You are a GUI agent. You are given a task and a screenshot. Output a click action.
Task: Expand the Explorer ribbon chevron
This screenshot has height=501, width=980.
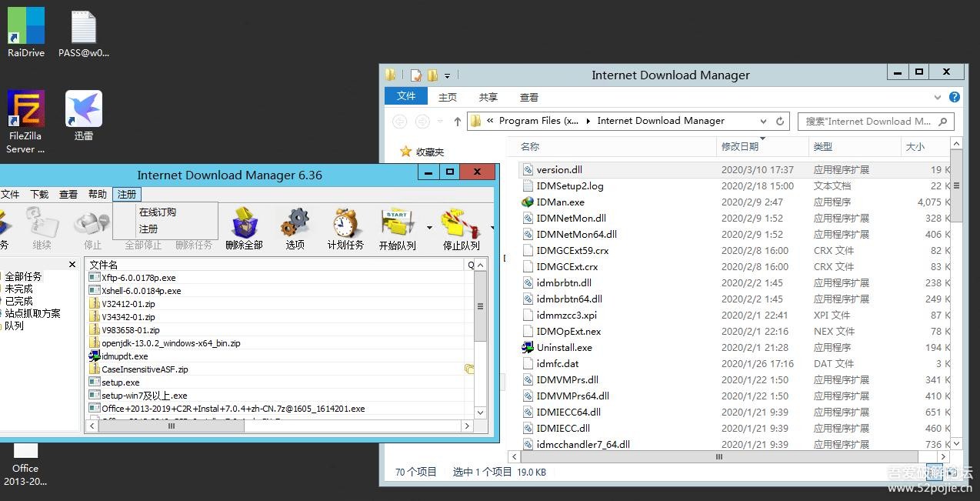[x=937, y=97]
